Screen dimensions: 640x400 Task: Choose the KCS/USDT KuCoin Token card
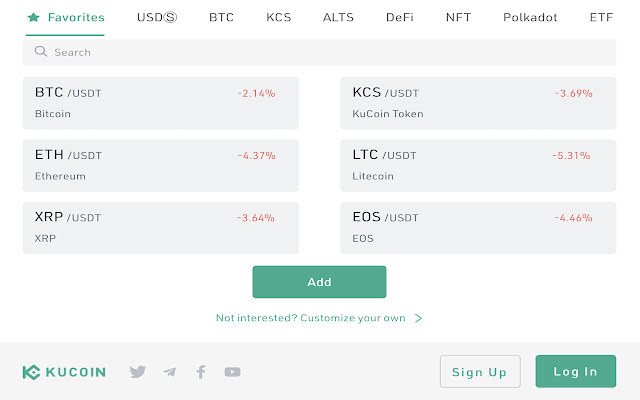pos(478,103)
